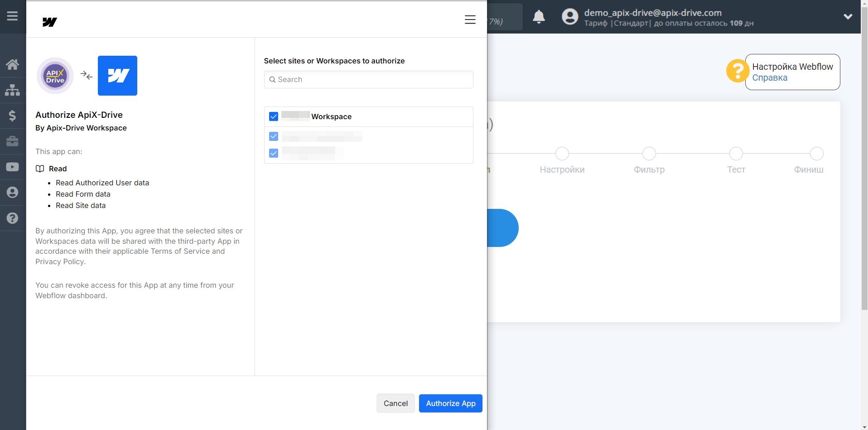Image resolution: width=868 pixels, height=430 pixels.
Task: Open the help question icon in the sidebar
Action: [12, 218]
